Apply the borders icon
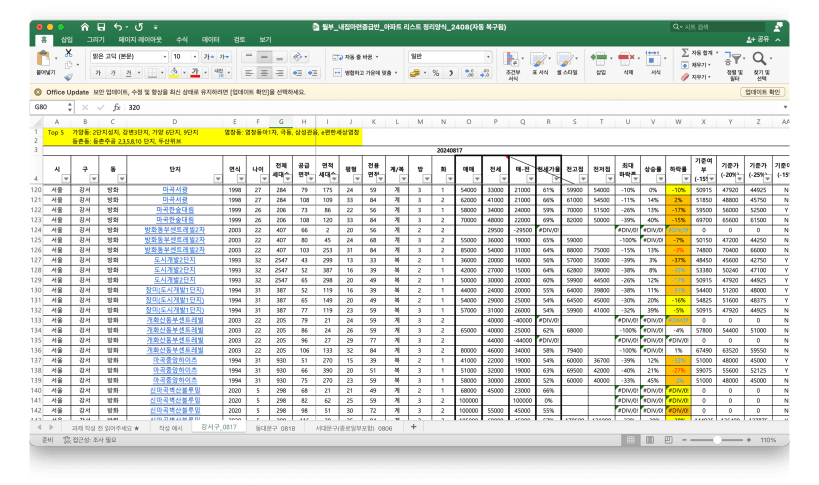Viewport: 819px width, 485px height. tap(152, 73)
